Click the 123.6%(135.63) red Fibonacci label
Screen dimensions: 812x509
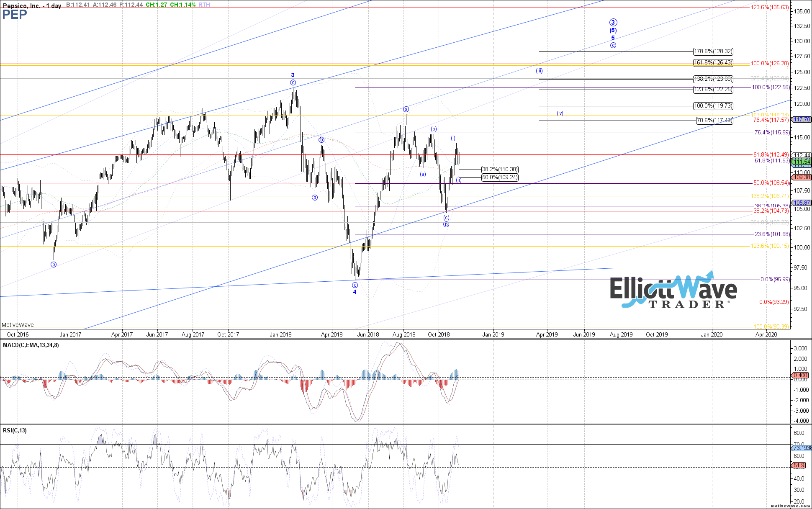(770, 7)
